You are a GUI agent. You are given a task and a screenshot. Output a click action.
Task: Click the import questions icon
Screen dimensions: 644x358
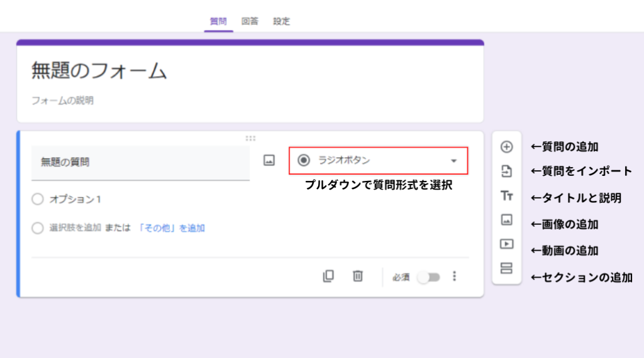pos(506,171)
